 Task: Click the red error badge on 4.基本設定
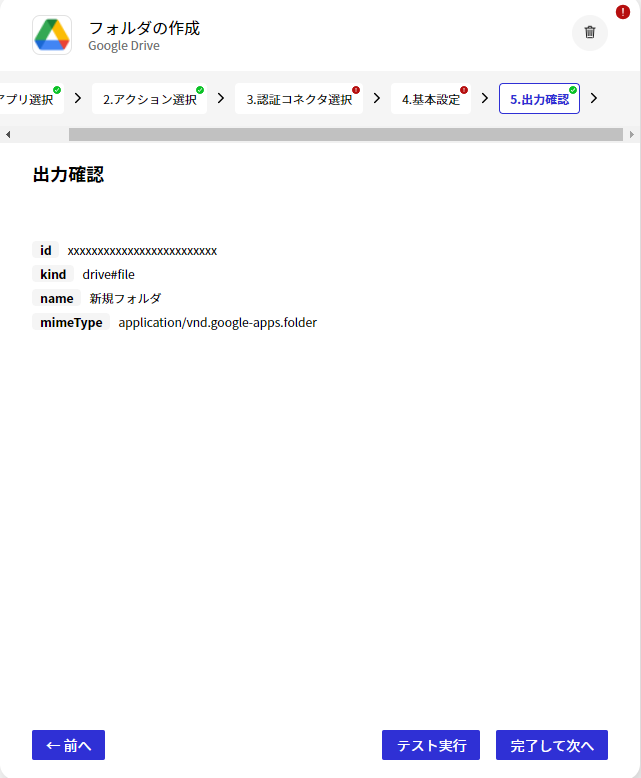[464, 90]
